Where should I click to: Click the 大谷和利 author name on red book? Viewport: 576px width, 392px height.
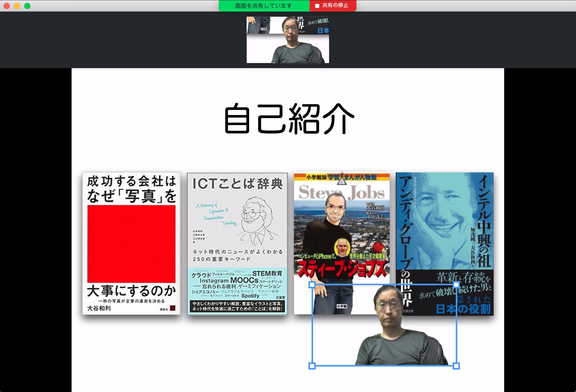coord(99,308)
